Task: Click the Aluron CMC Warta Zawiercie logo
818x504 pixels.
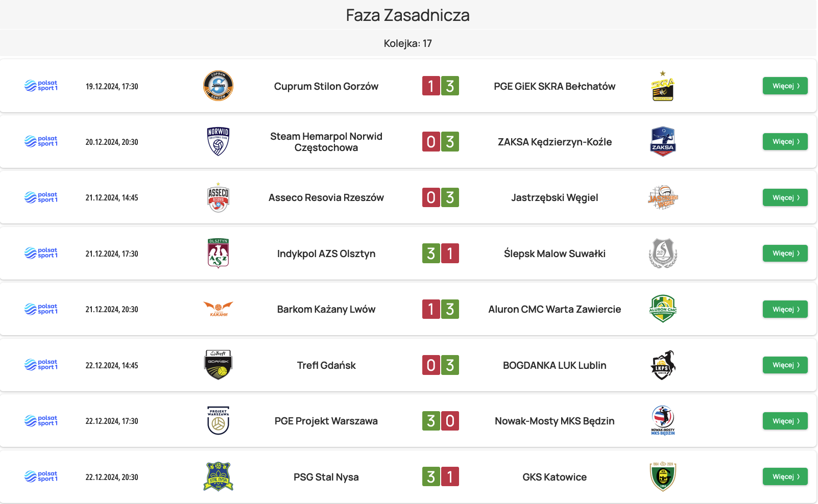Action: [x=663, y=309]
